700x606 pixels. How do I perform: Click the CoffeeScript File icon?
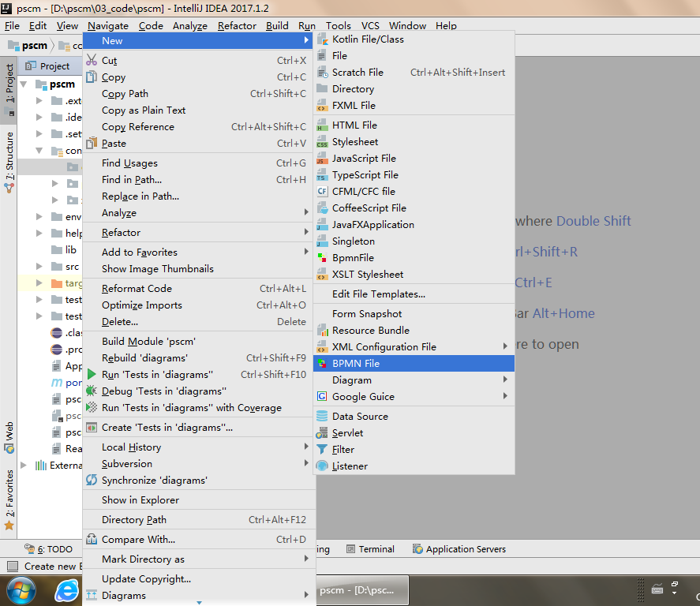(322, 208)
